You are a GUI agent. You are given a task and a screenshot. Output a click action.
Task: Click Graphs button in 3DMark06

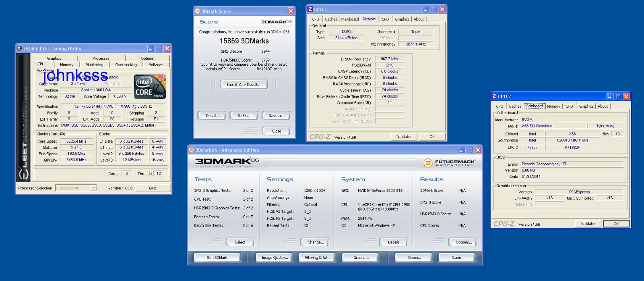[361, 258]
